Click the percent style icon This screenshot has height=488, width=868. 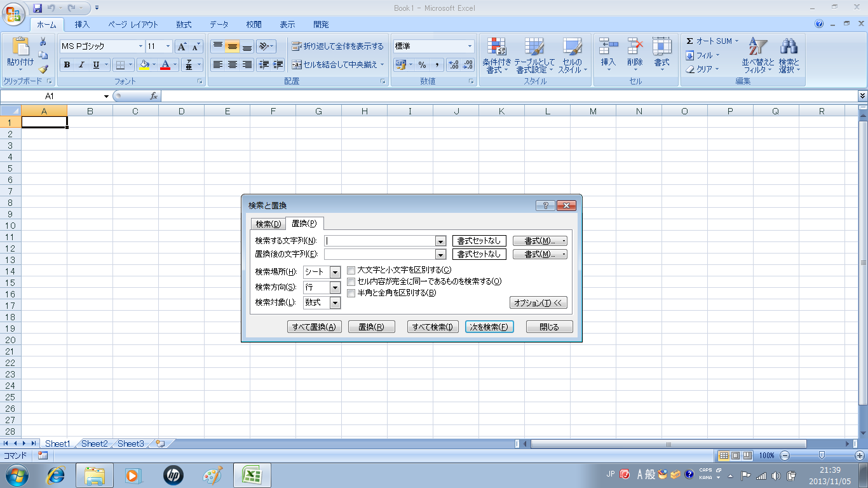point(422,65)
